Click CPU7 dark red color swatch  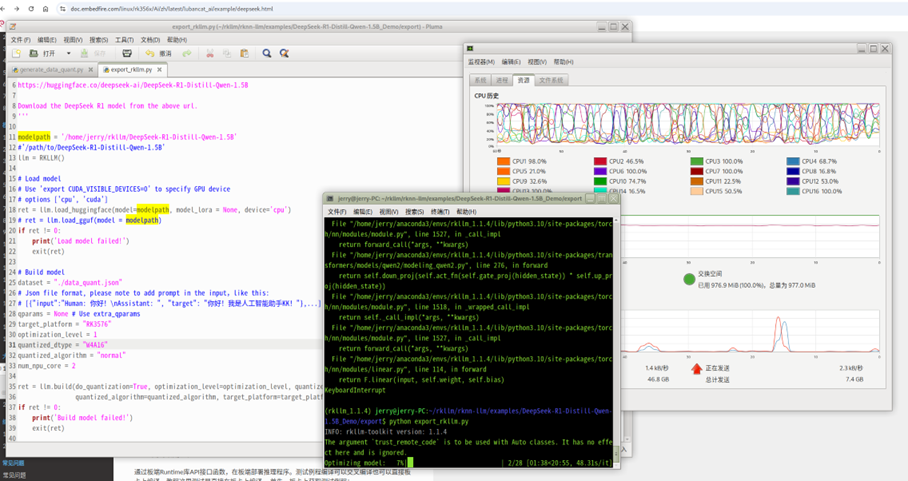tap(697, 171)
